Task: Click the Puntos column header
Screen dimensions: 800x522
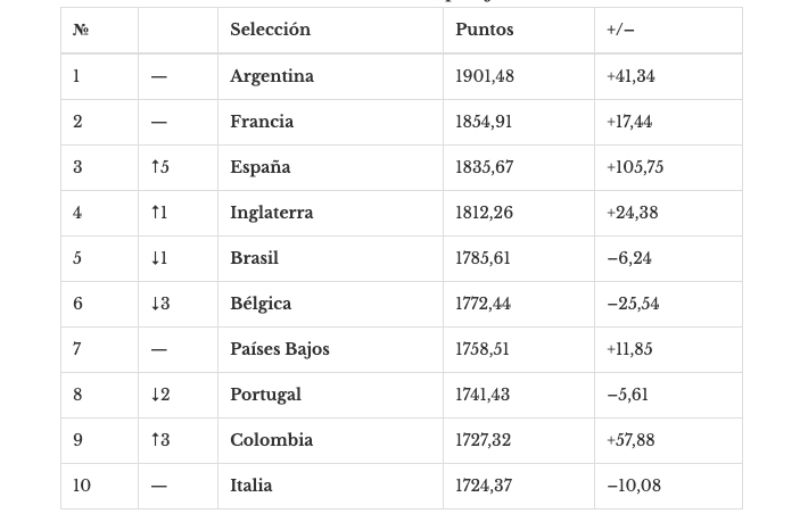Action: click(484, 30)
